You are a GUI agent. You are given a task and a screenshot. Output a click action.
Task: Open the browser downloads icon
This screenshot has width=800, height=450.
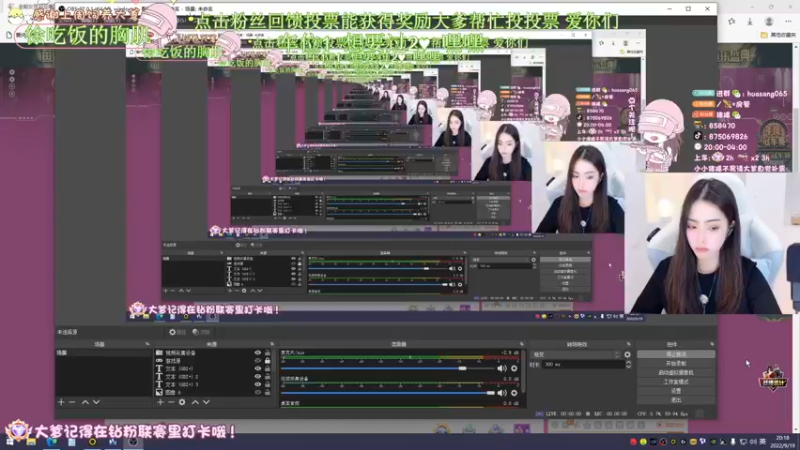point(749,21)
